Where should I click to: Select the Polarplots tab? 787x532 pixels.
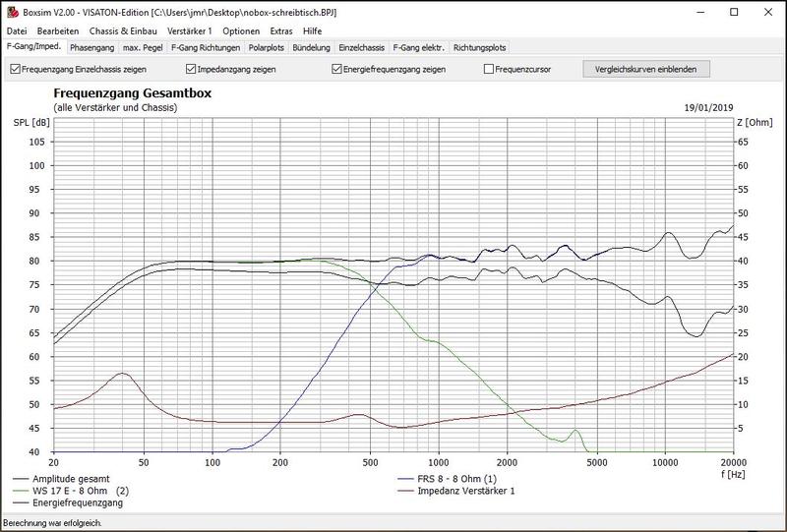(x=269, y=47)
